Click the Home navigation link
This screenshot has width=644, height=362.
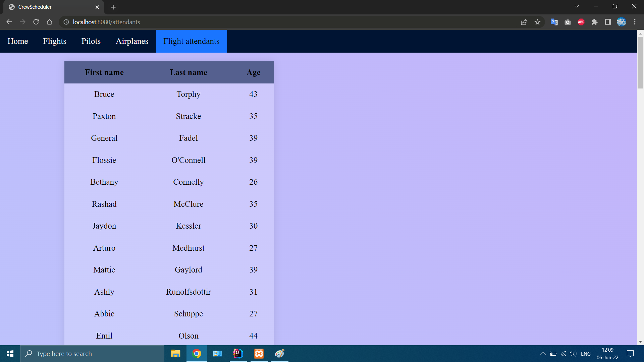point(18,41)
